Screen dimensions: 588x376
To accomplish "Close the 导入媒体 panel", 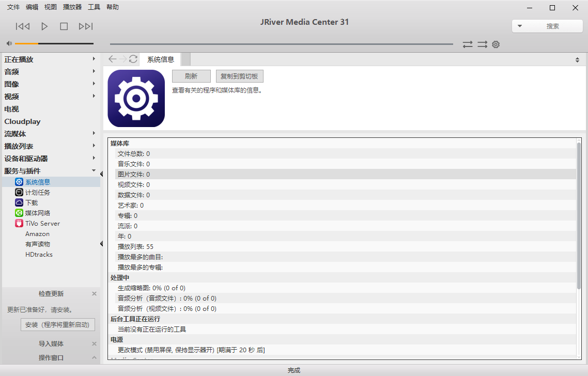I will (x=94, y=344).
